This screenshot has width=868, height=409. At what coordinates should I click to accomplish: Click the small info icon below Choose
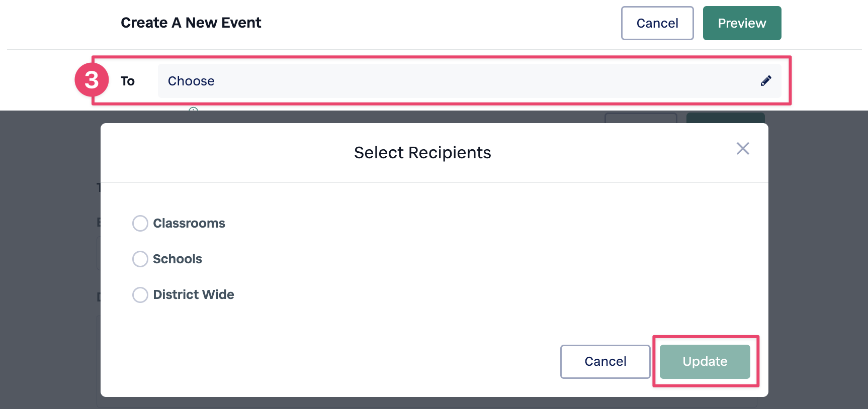[x=193, y=109]
